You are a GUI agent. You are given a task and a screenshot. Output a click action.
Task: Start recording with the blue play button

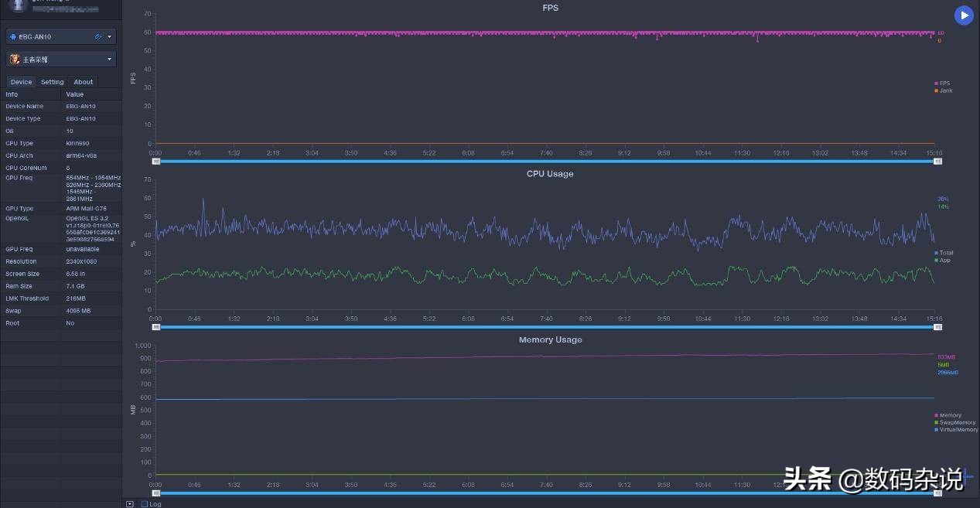pos(963,15)
